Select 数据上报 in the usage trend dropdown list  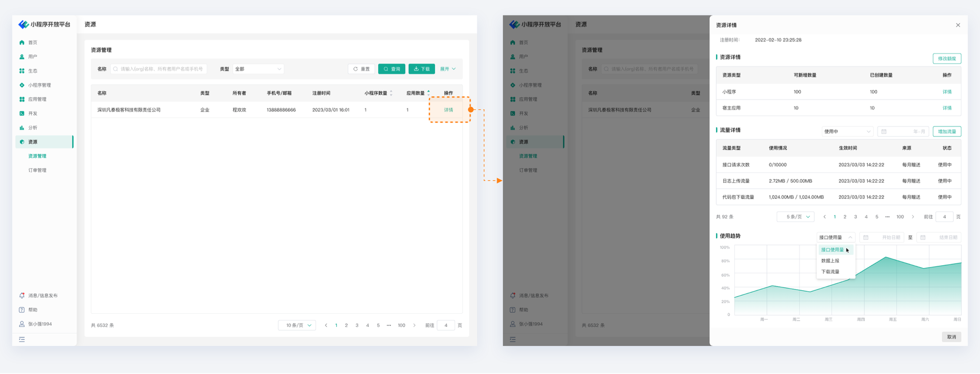tap(830, 261)
